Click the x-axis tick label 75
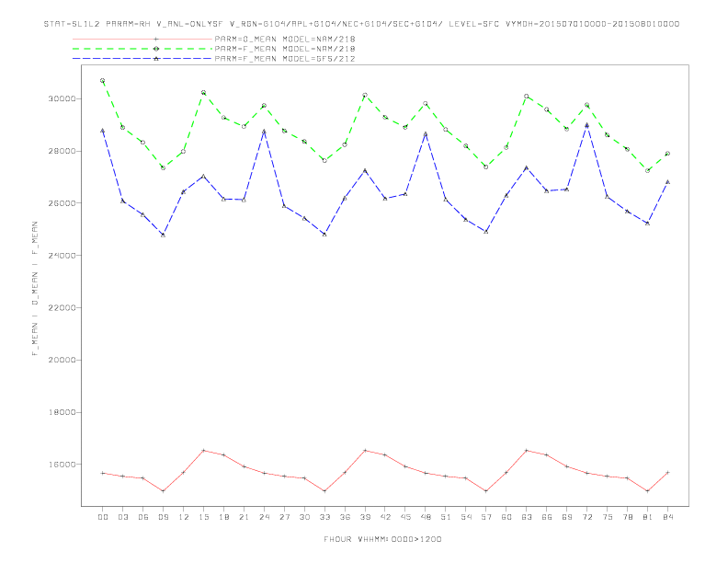 608,517
